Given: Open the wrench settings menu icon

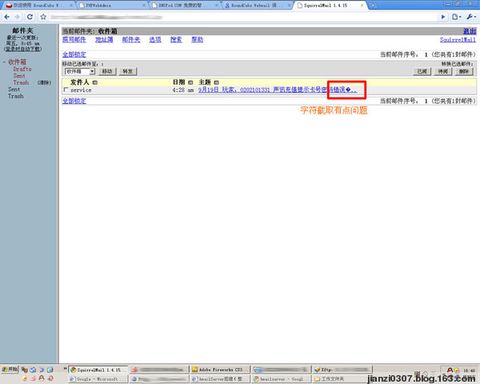Looking at the screenshot, I should pos(471,17).
